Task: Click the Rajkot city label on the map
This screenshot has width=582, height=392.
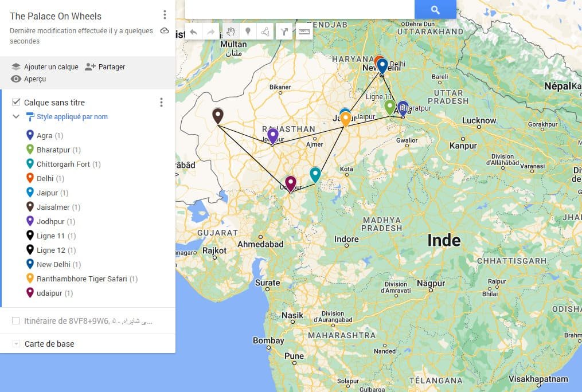Action: (214, 250)
